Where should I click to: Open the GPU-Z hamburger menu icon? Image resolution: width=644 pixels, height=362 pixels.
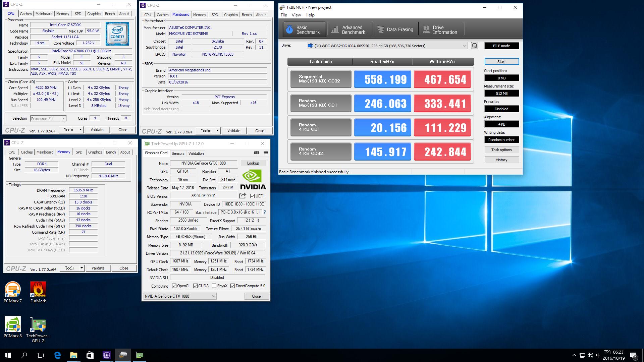[x=266, y=153]
